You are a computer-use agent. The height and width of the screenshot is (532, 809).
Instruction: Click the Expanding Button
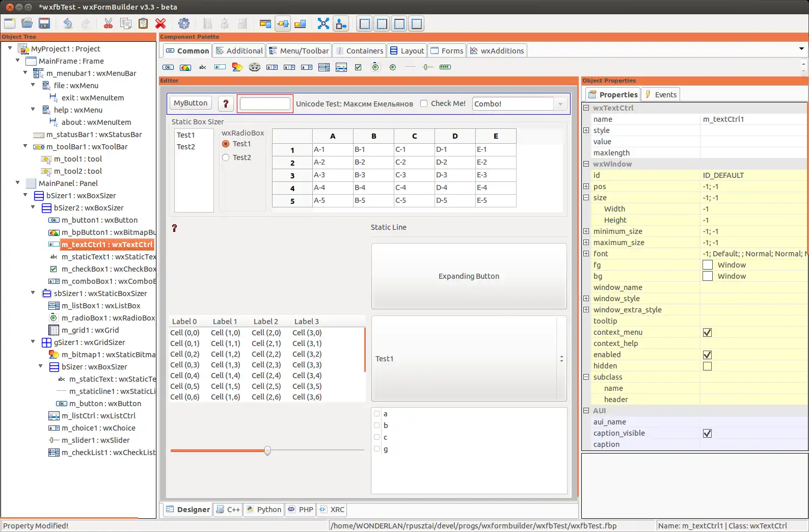(x=469, y=276)
